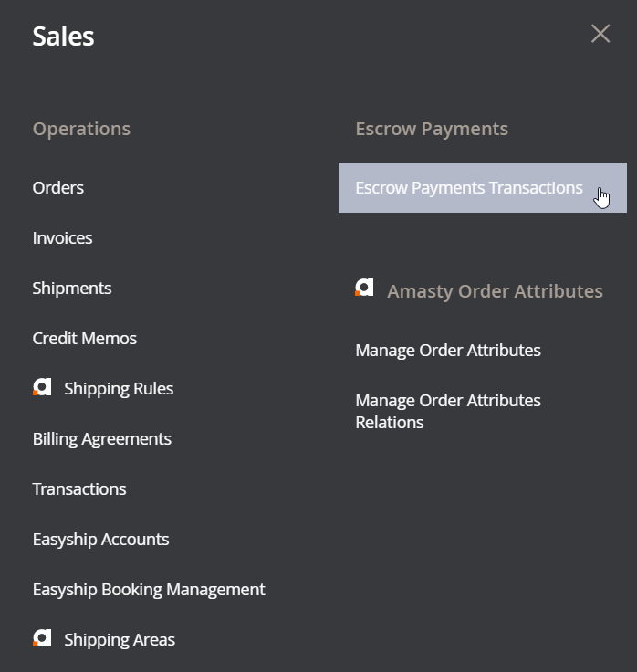Click the Escrow Payments section heading
This screenshot has width=637, height=672.
(x=432, y=129)
